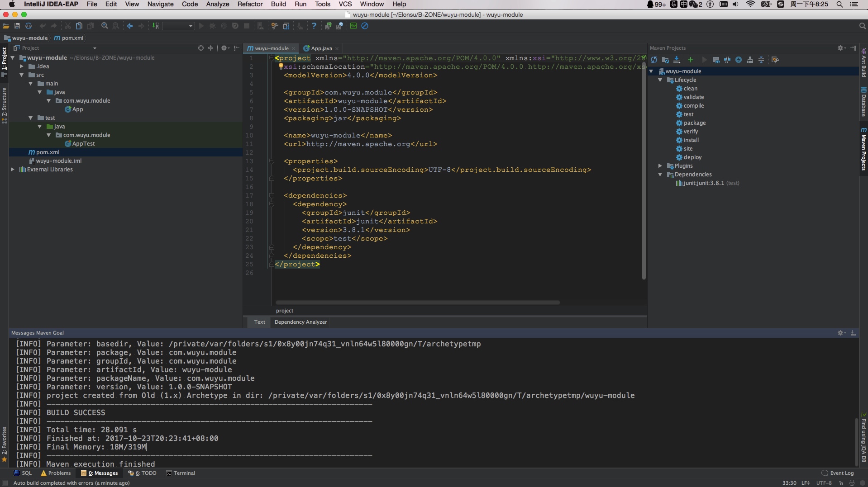The image size is (868, 487).
Task: Toggle the 6: TODO tool window
Action: [x=142, y=473]
